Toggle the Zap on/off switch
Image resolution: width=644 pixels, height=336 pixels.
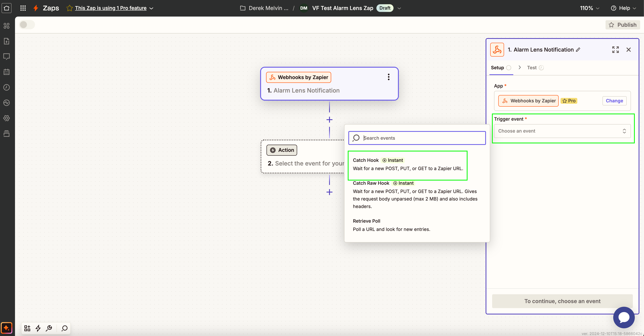click(x=27, y=24)
